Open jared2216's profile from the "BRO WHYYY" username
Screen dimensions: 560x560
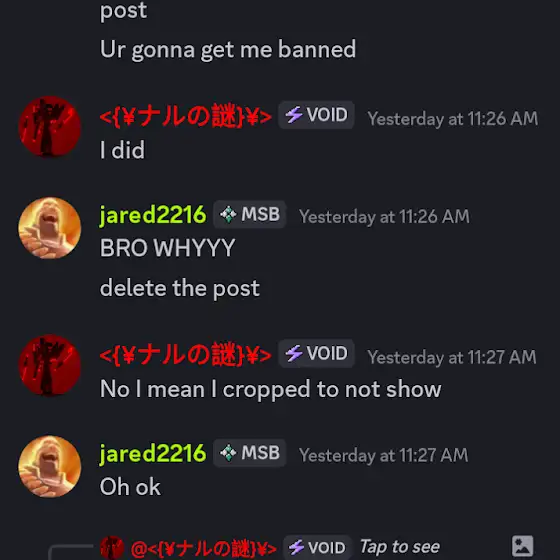click(x=153, y=215)
